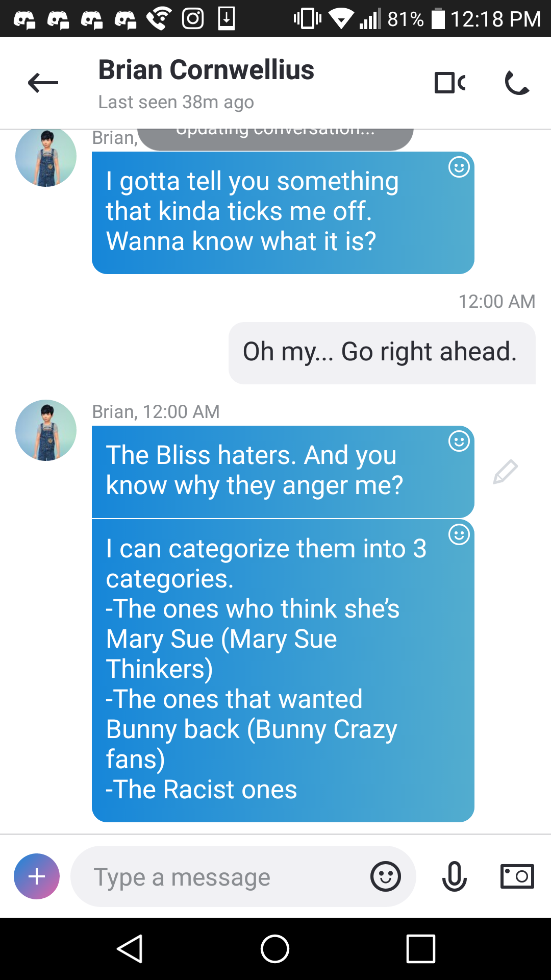551x980 pixels.
Task: Open the emoji picker in message box
Action: tap(386, 876)
